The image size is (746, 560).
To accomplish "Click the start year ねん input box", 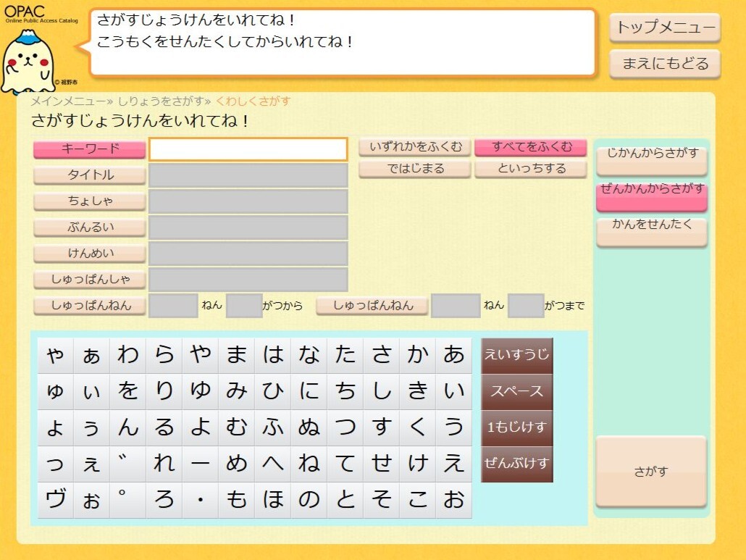I will coord(174,306).
